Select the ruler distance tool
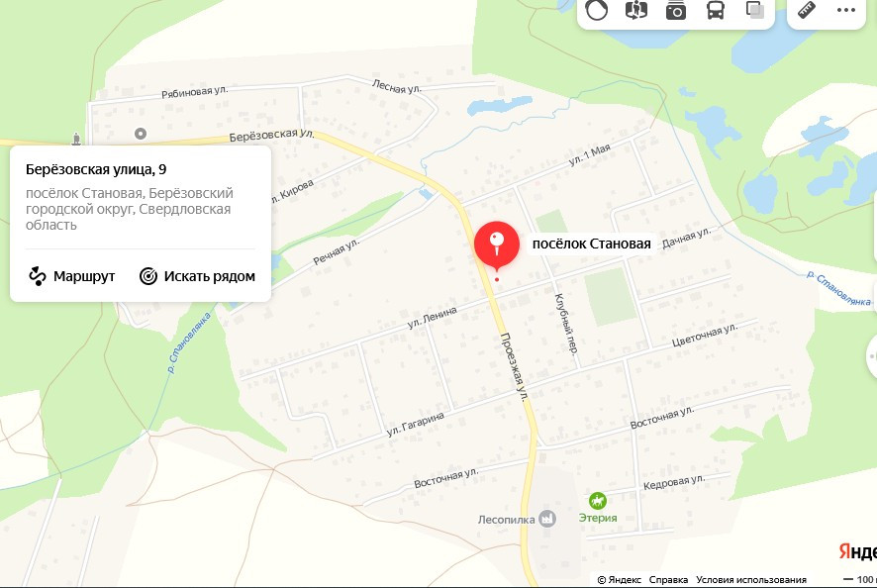Screen dimensions: 877x588 click(x=807, y=10)
